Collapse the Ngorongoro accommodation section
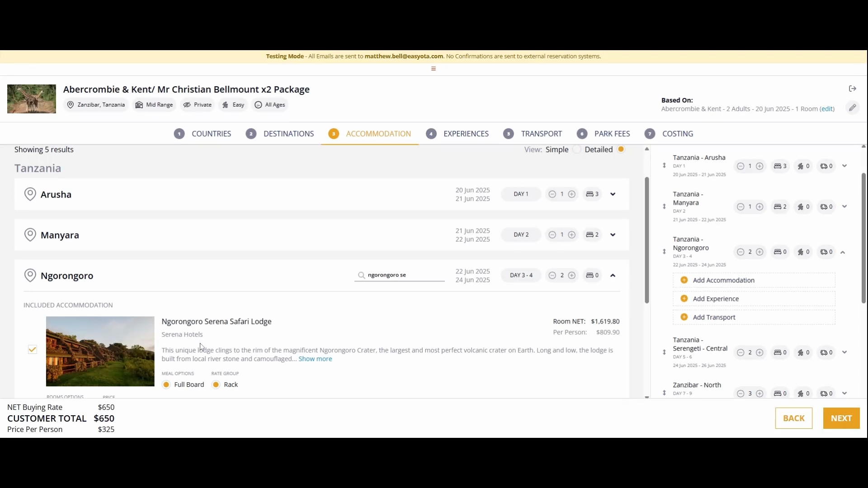The height and width of the screenshot is (488, 868). pos(613,276)
